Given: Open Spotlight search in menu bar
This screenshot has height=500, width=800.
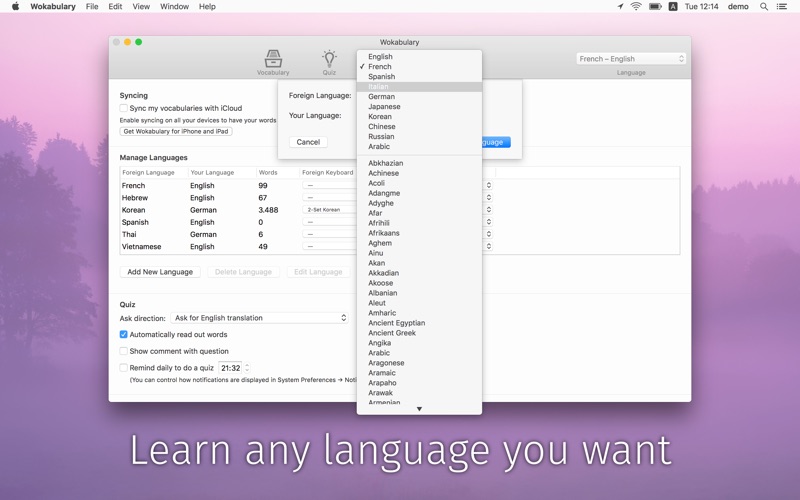Looking at the screenshot, I should point(764,7).
